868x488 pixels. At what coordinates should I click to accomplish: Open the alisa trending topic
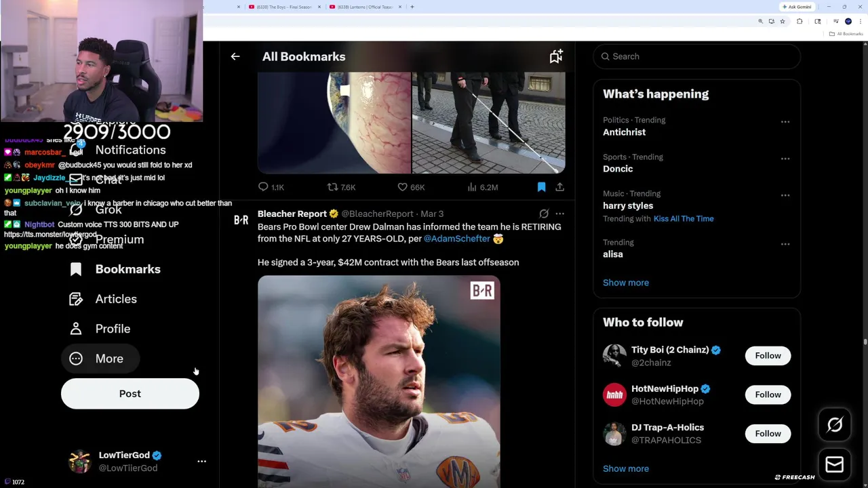click(613, 254)
